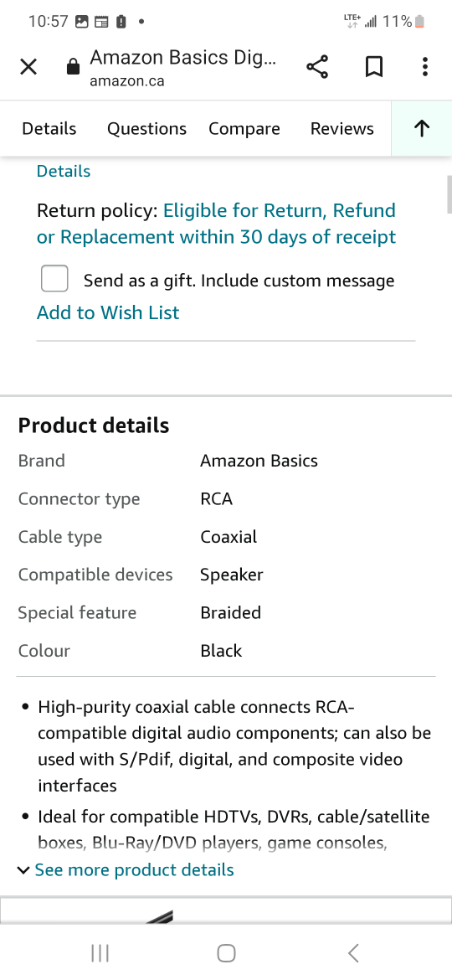Tap the Android home button

226,953
